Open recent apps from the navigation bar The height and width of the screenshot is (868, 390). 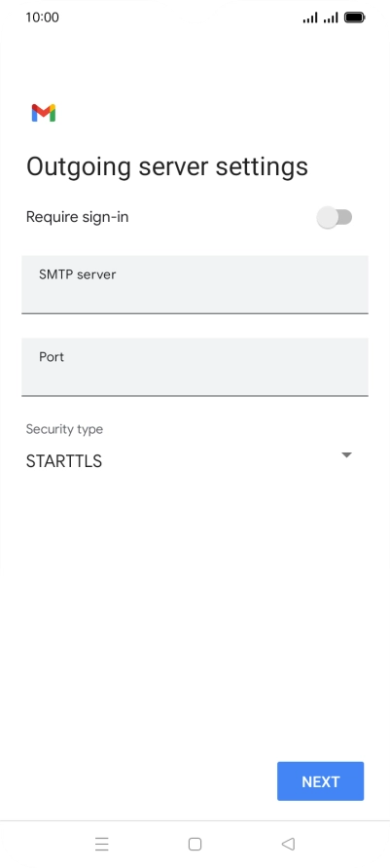(x=102, y=844)
